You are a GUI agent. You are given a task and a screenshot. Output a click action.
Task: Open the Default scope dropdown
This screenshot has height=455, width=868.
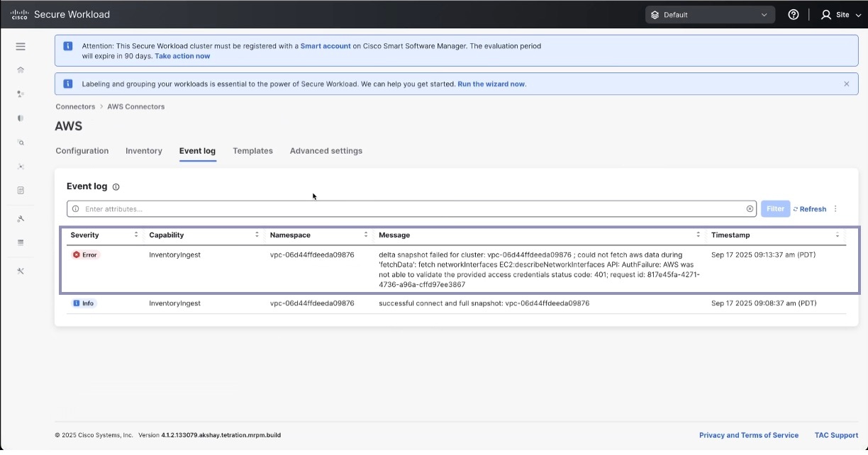coord(709,15)
